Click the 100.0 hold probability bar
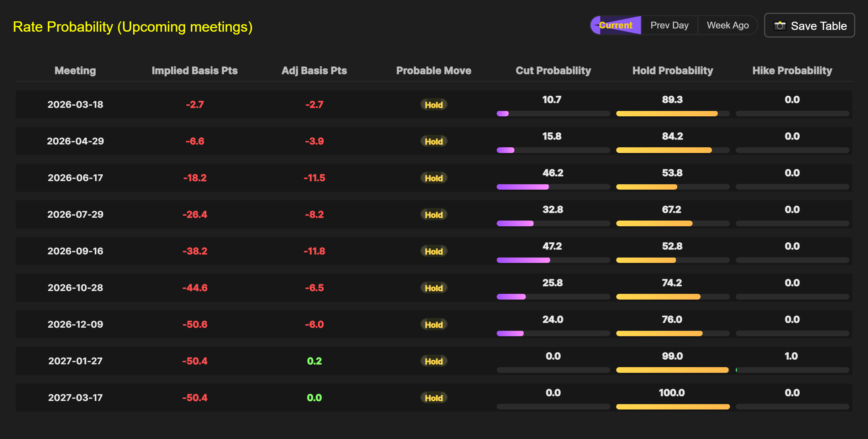This screenshot has height=439, width=868. coord(673,407)
